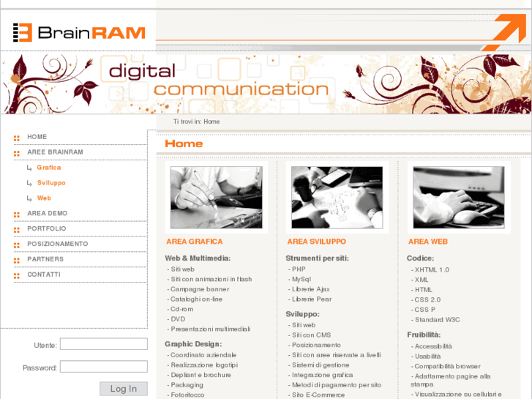Go to the CONTATTI page
The image size is (532, 399).
pyautogui.click(x=44, y=275)
